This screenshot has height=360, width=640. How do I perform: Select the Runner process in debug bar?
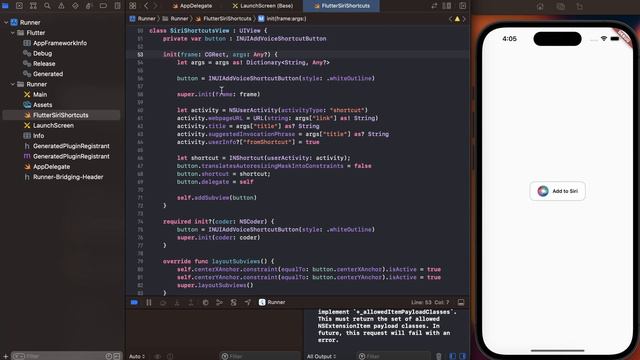(272, 302)
